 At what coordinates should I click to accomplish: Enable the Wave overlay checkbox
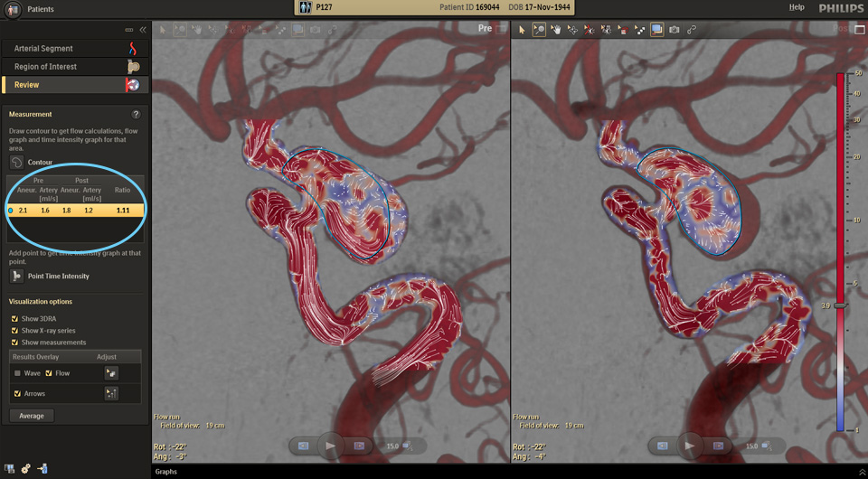pos(17,372)
